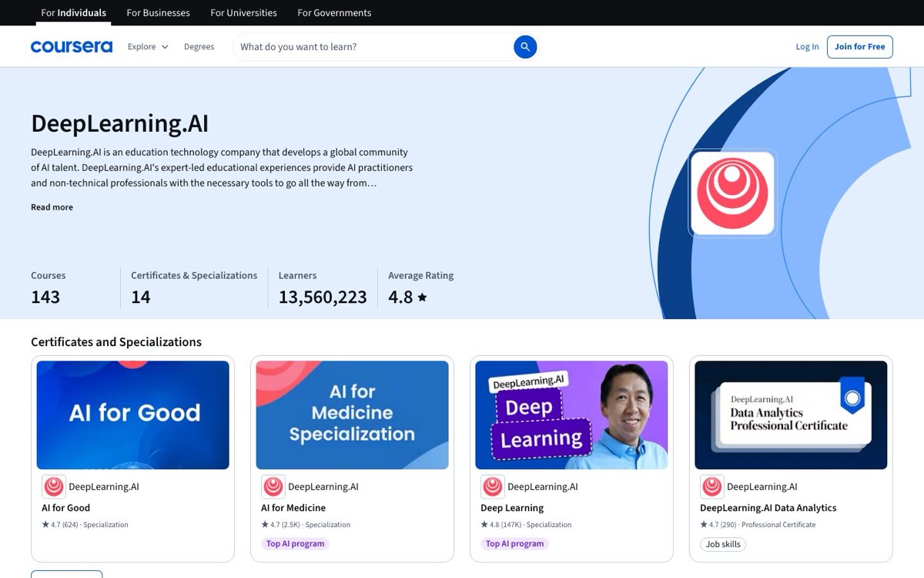Click the star beside the 4.8 average rating
Screen dimensions: 924x578
(422, 297)
